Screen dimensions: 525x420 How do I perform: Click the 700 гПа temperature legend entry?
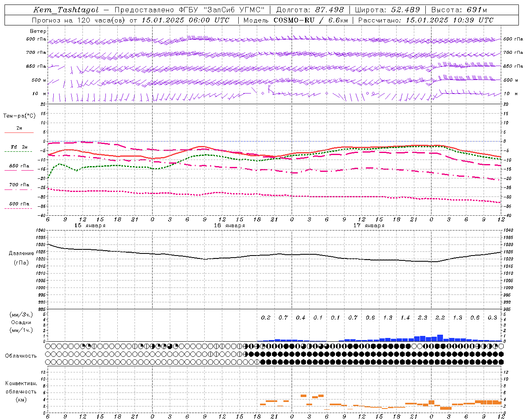click(19, 185)
